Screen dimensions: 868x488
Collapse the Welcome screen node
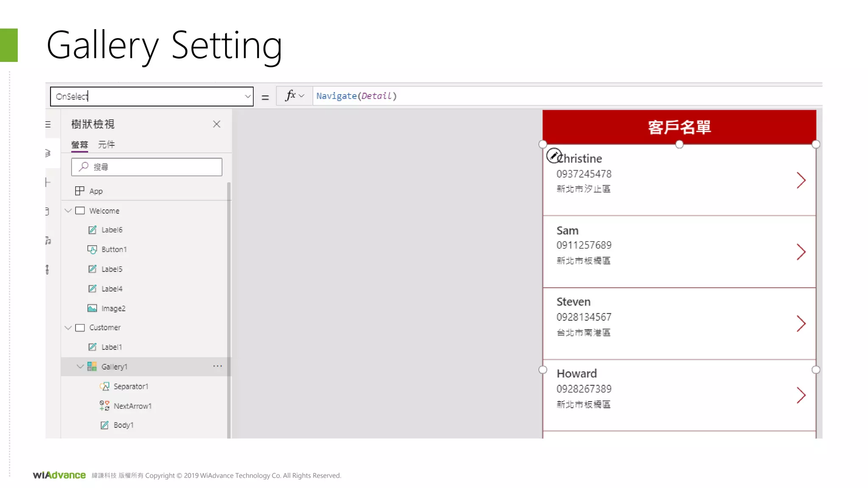click(68, 211)
